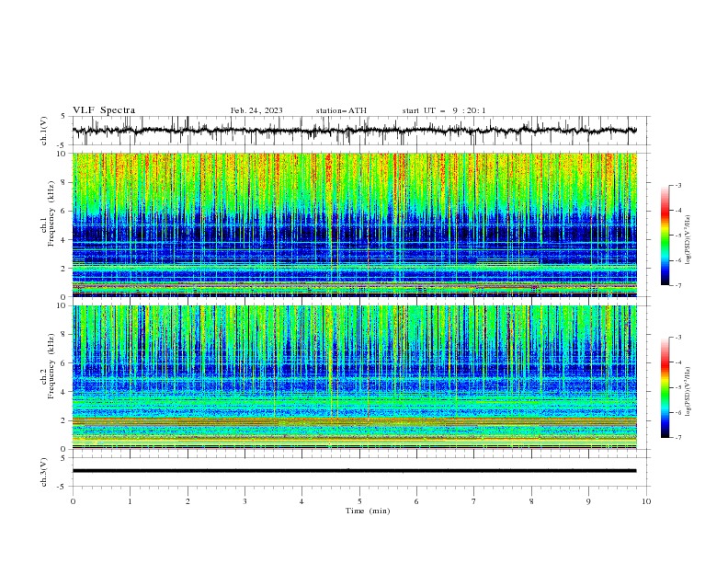Select the ch.1 color bar "log(PSD)(V²/Hz)" label
The image size is (728, 563).
pos(688,240)
